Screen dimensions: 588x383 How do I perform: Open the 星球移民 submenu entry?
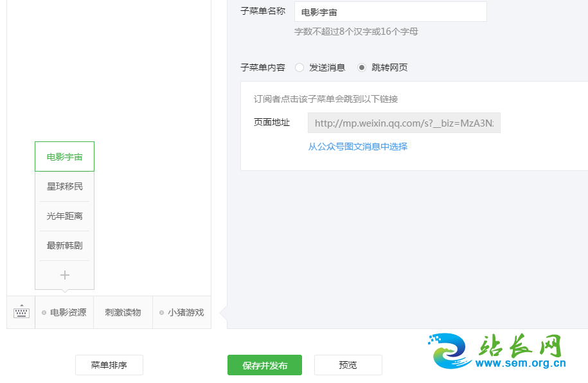pos(64,186)
